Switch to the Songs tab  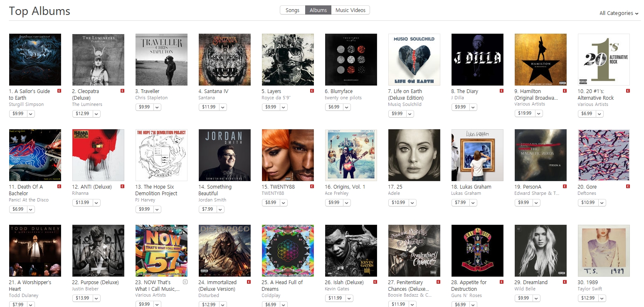click(x=292, y=10)
